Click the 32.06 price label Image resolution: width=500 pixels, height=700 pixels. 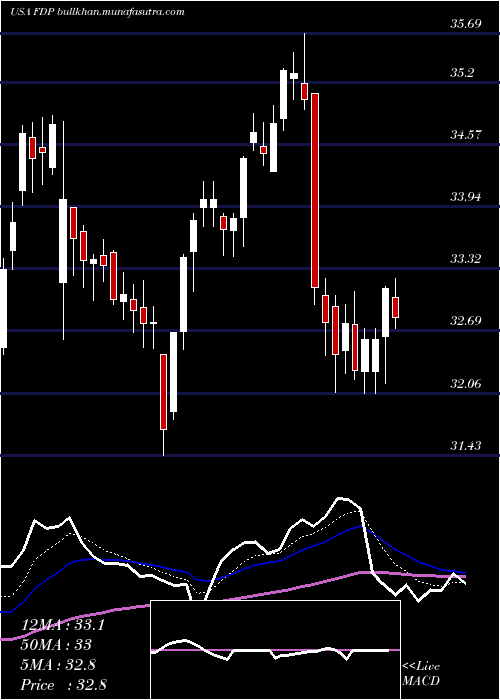[465, 383]
